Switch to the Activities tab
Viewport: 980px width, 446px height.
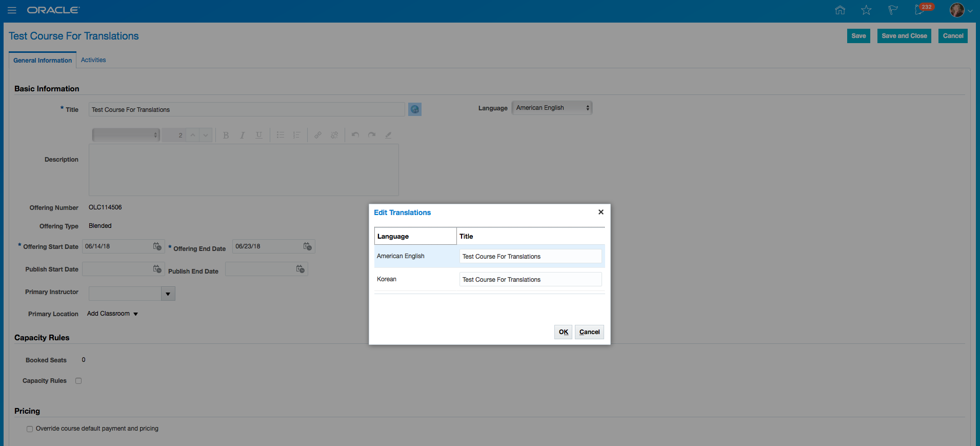93,60
